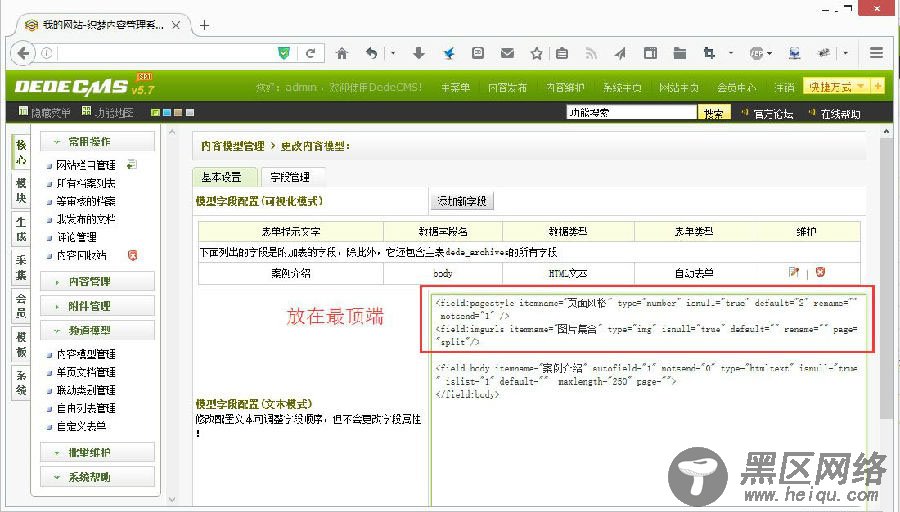This screenshot has width=900, height=512.
Task: Reload the page with the refresh icon
Action: click(x=311, y=53)
